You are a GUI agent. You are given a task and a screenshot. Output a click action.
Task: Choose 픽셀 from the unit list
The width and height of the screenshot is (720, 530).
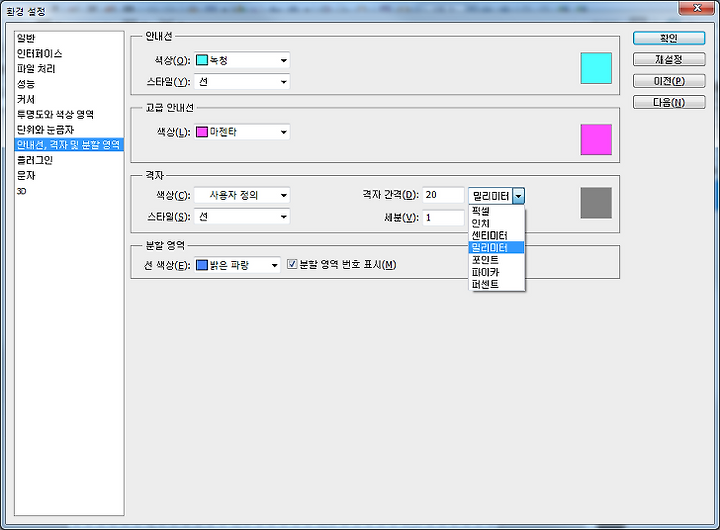tap(496, 211)
